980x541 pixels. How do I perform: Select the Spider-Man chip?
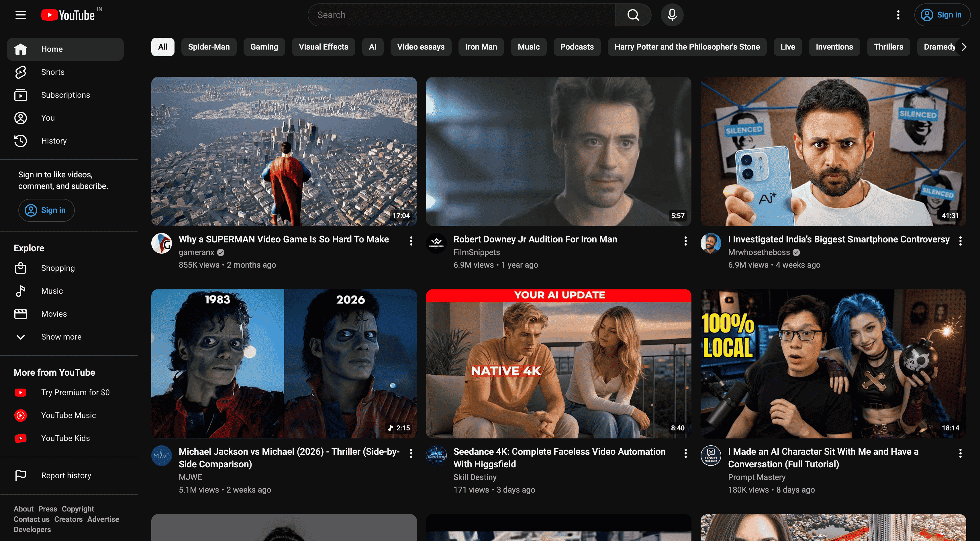click(x=209, y=47)
